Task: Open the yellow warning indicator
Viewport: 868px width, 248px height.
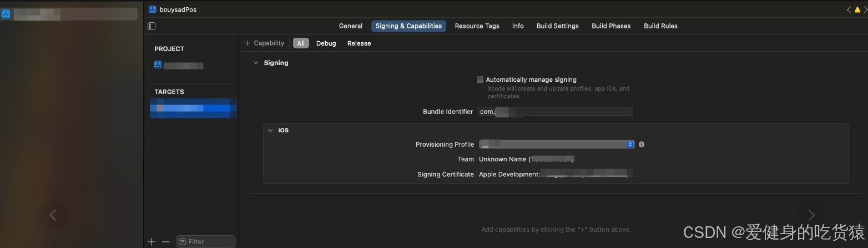Action: [857, 9]
